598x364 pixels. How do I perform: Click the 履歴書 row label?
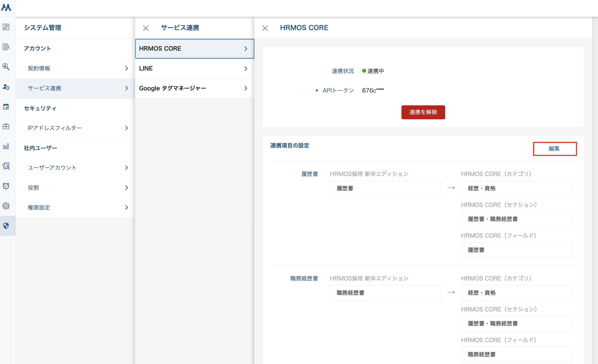(310, 174)
